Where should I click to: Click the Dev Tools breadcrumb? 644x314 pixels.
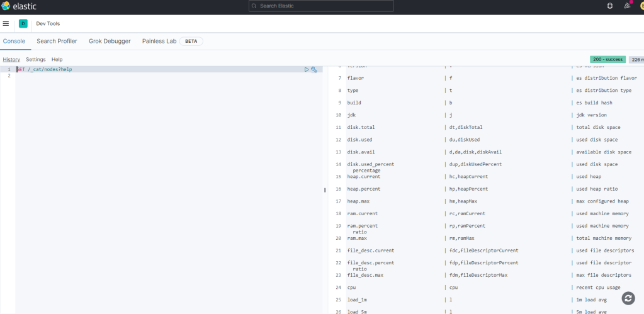tap(48, 23)
